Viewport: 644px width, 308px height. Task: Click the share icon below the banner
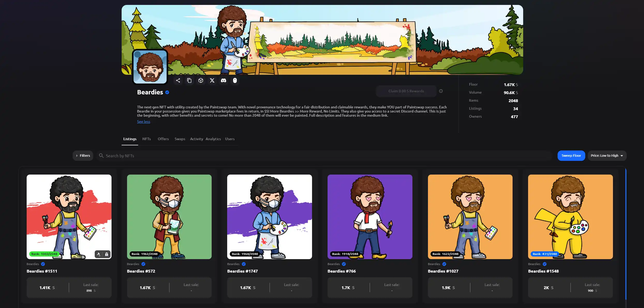point(178,80)
